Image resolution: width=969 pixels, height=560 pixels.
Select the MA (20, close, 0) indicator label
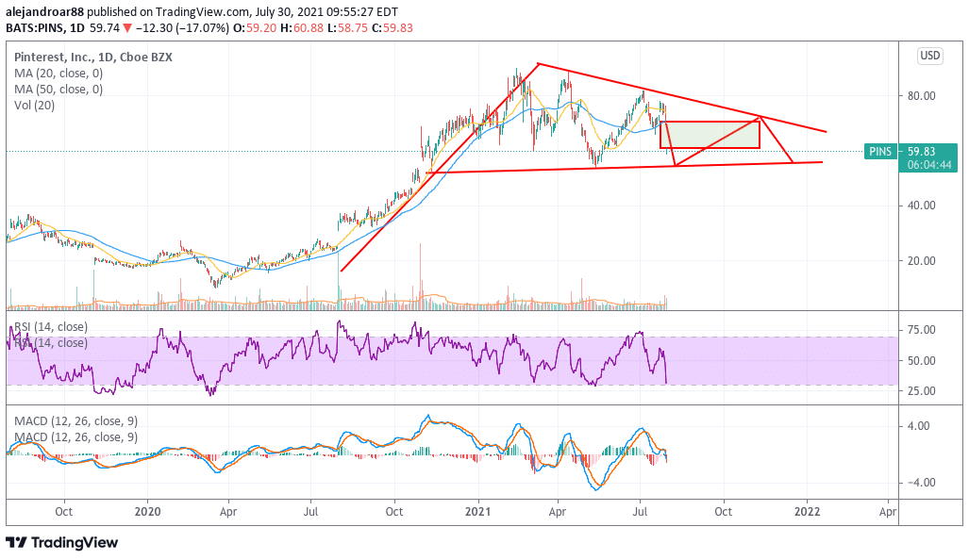coord(58,74)
